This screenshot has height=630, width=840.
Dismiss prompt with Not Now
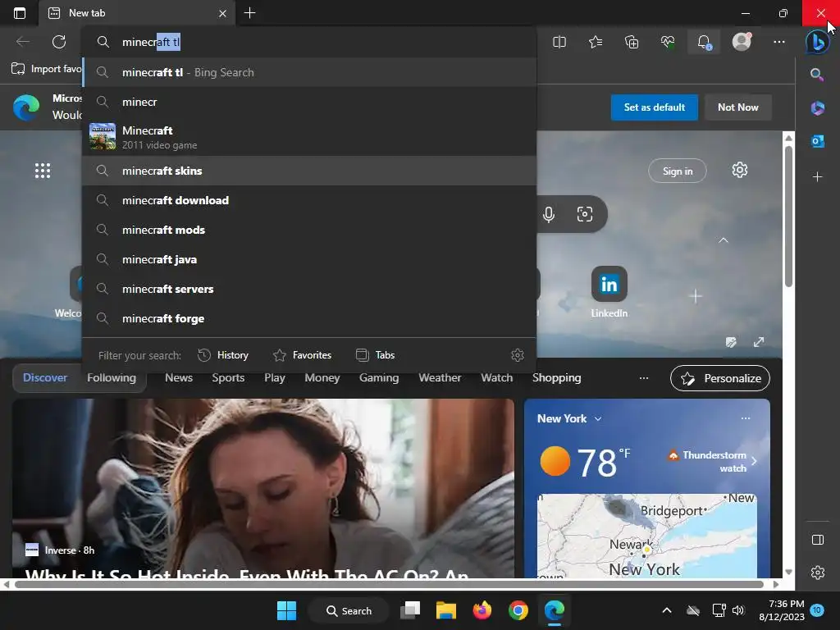(x=737, y=107)
